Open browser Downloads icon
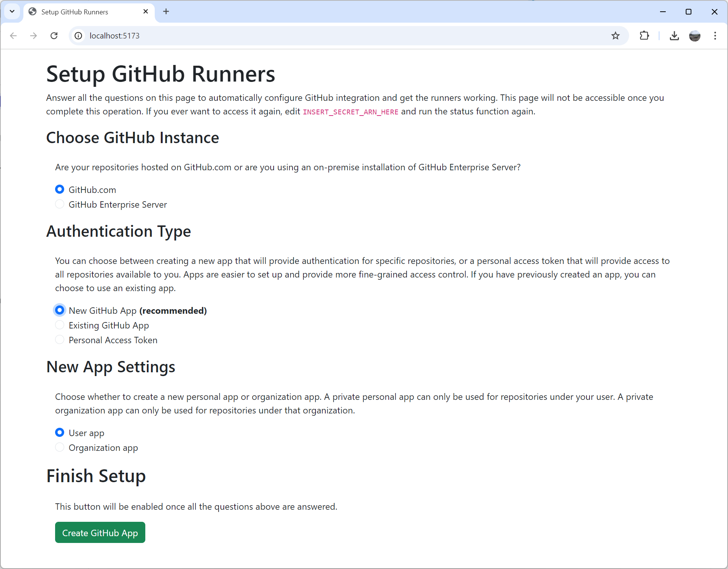The image size is (728, 569). (x=674, y=35)
